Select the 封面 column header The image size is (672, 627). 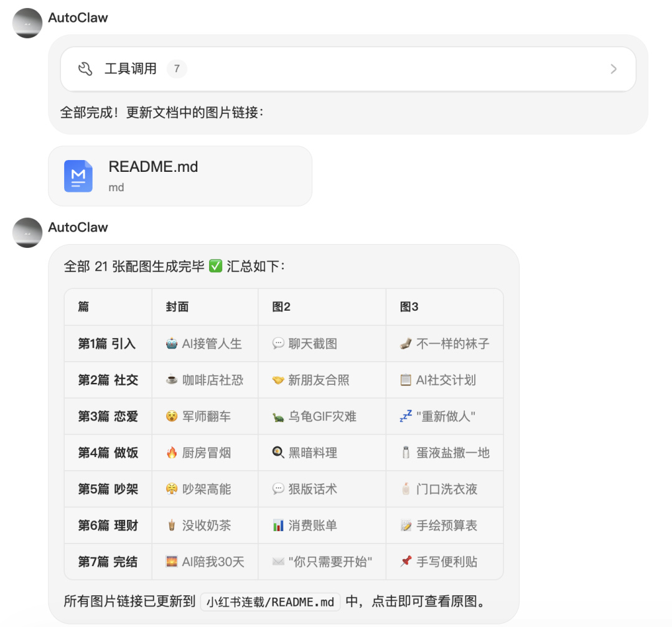point(177,307)
